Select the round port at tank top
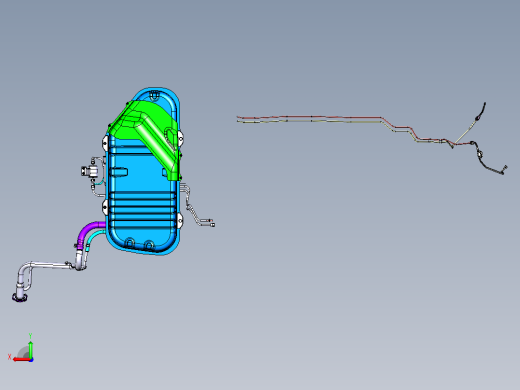 pyautogui.click(x=154, y=96)
